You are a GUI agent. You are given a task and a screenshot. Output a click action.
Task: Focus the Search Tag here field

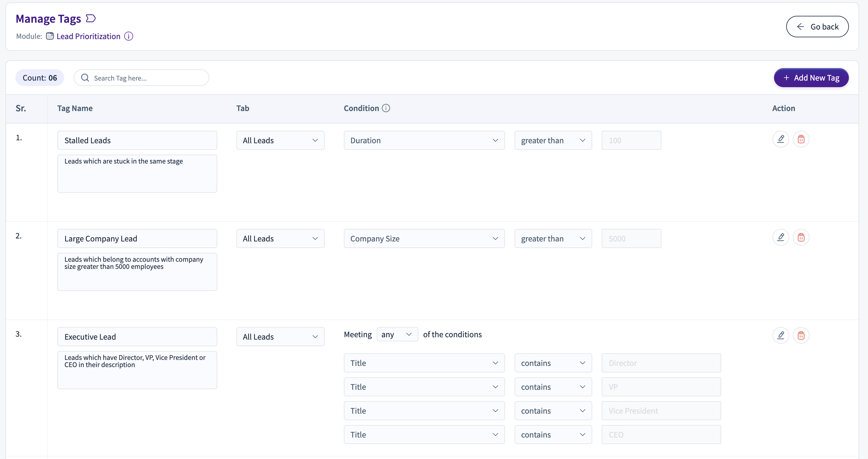[141, 78]
